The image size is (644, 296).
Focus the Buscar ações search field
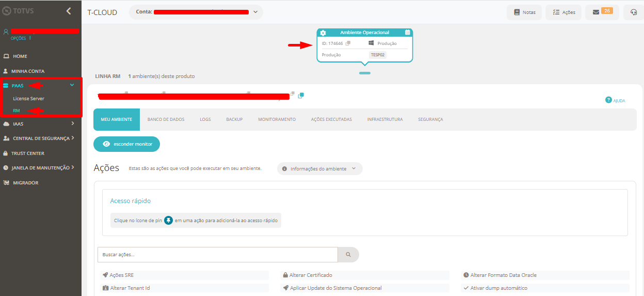(217, 255)
